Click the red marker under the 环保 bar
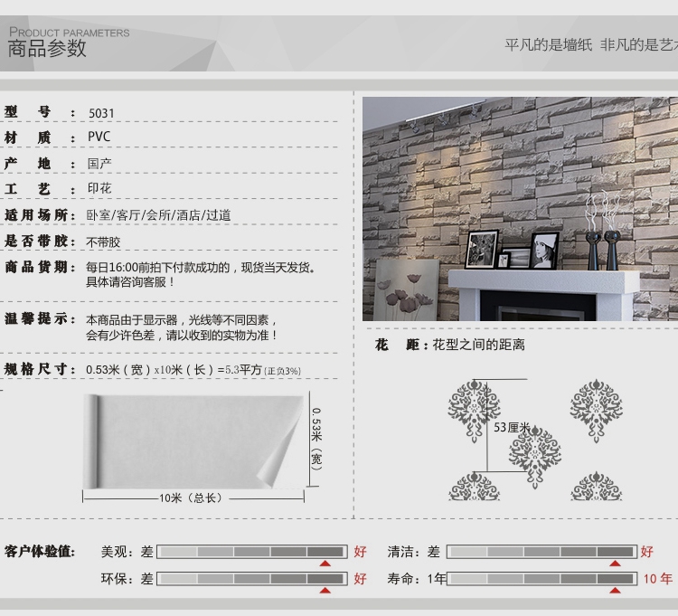678x616 pixels. [325, 590]
